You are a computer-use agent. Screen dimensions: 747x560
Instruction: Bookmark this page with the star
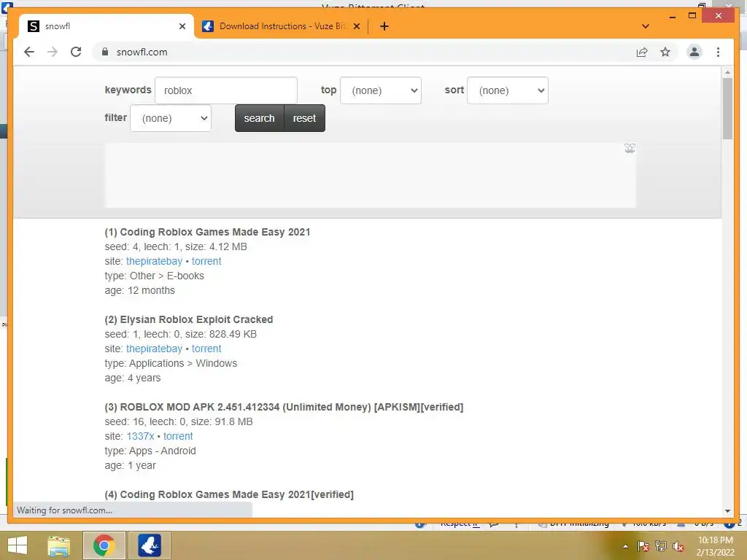(x=665, y=52)
